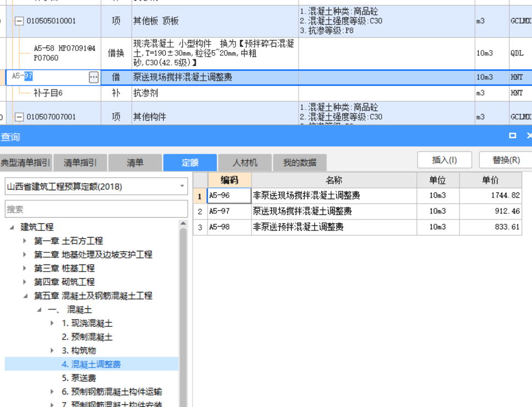The width and height of the screenshot is (532, 407).
Task: Expand 3. 构筑物 node
Action: (x=52, y=351)
